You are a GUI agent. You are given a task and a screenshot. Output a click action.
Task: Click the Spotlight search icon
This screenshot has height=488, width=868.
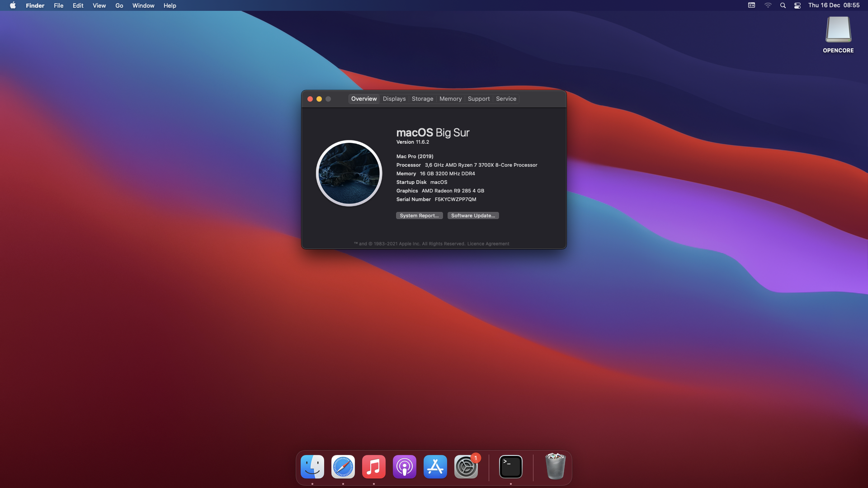[783, 5]
